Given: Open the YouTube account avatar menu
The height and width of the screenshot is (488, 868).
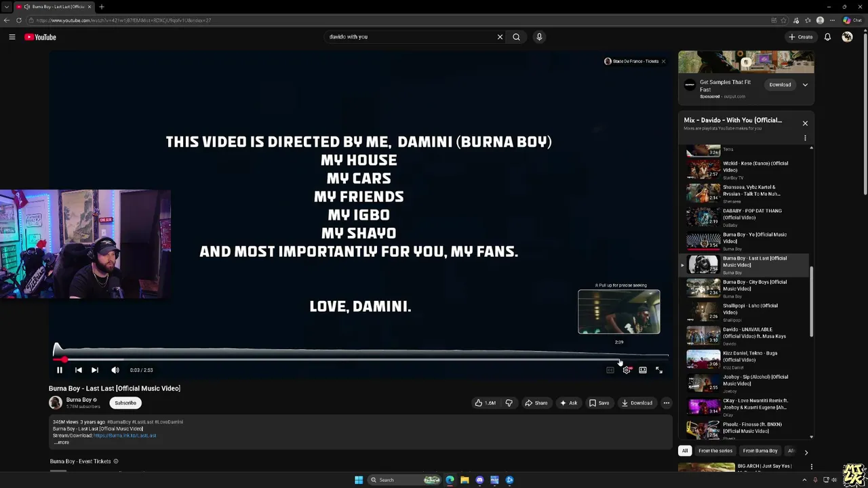Looking at the screenshot, I should pos(847,37).
